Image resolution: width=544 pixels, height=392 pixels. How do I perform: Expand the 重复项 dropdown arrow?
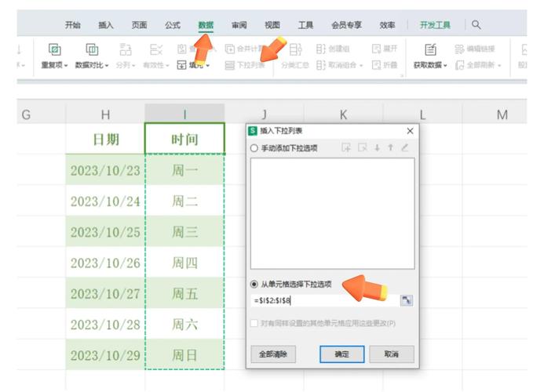66,66
